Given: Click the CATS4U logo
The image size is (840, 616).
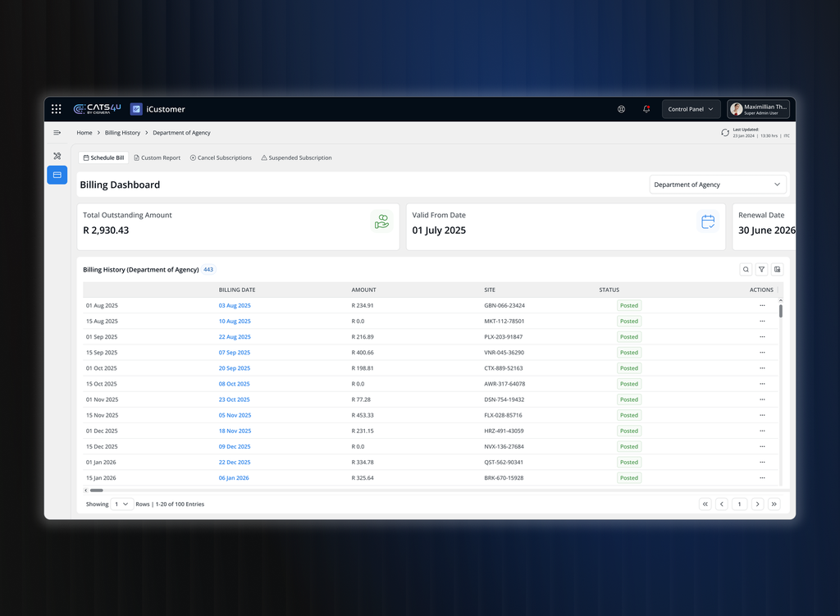Looking at the screenshot, I should [x=97, y=109].
